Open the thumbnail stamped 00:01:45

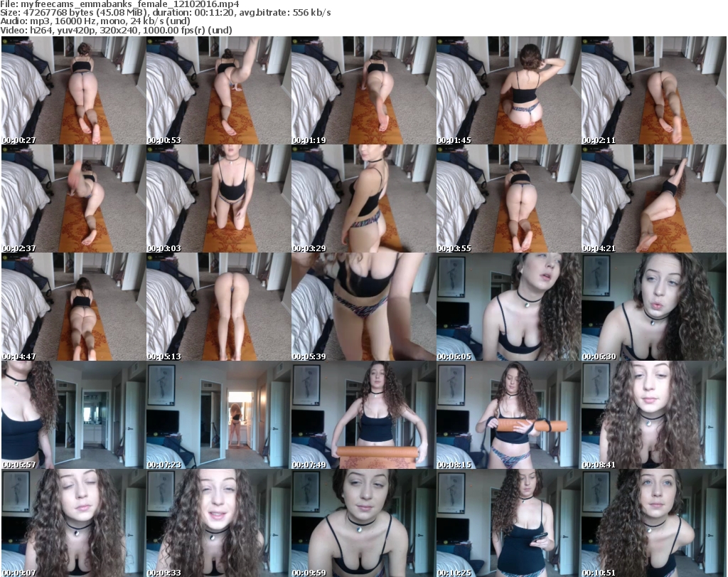coord(508,90)
